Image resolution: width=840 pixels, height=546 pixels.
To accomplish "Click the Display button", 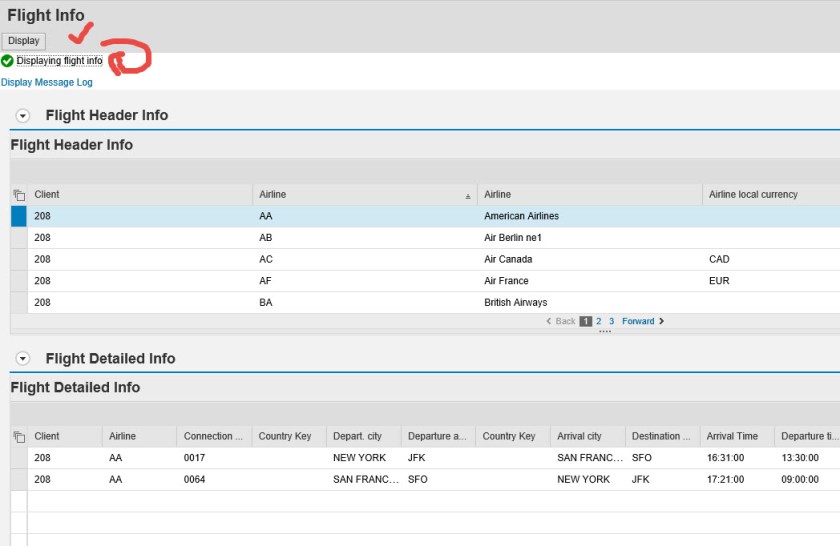I will point(23,41).
